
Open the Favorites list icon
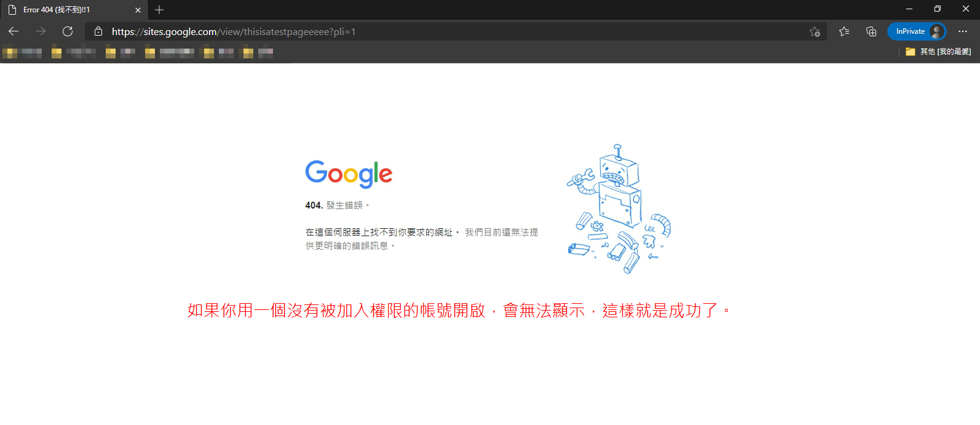pyautogui.click(x=844, y=31)
